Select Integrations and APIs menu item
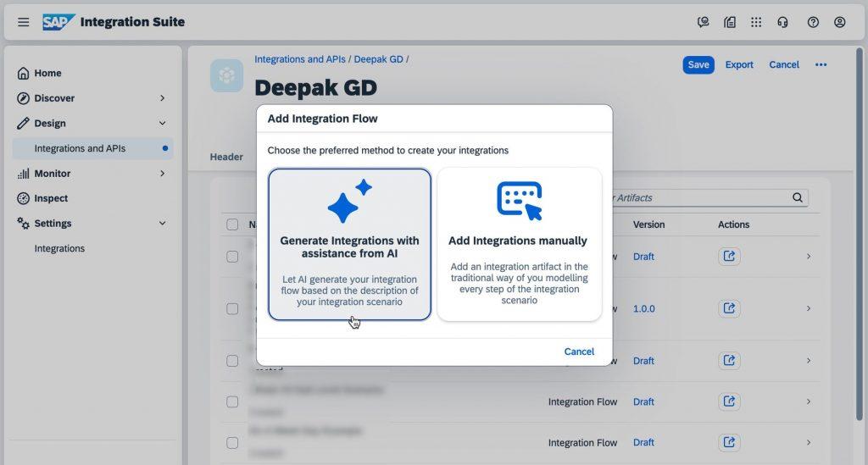868x465 pixels. pyautogui.click(x=93, y=148)
